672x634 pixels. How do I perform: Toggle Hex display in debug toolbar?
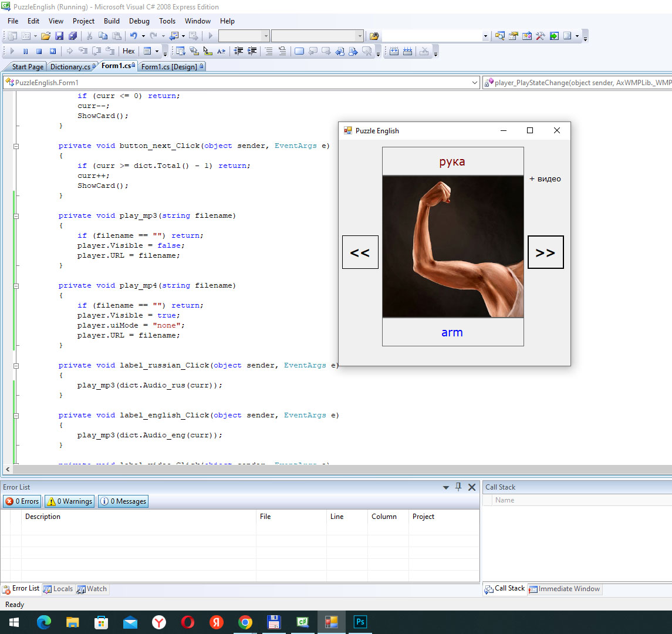129,51
